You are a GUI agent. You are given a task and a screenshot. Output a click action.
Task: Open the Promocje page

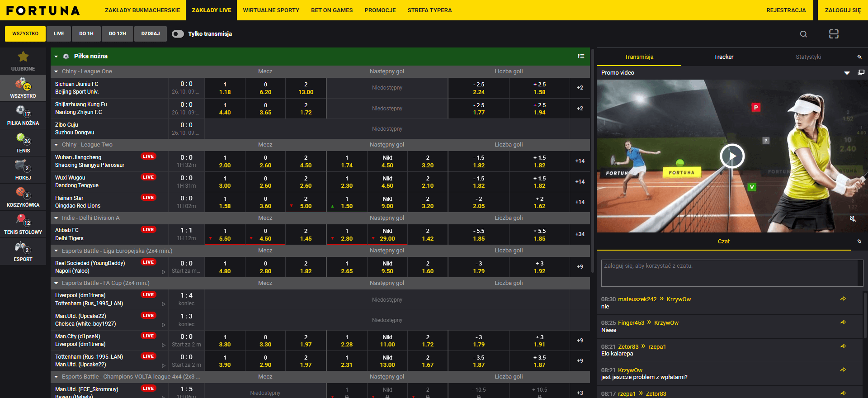point(380,10)
